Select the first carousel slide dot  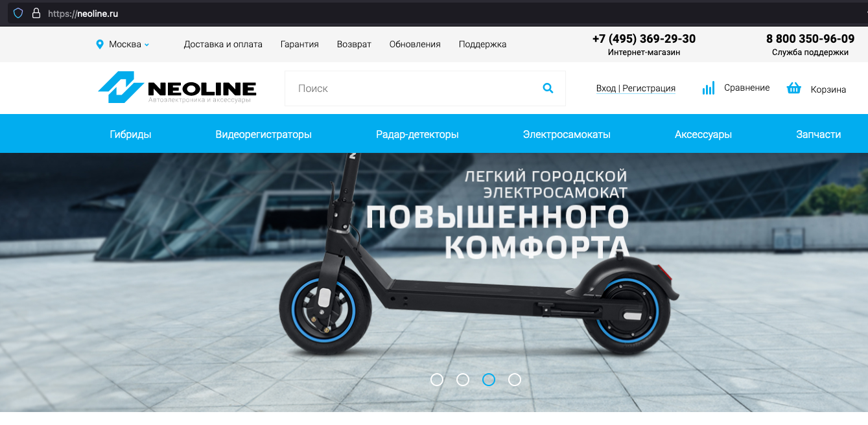coord(437,380)
